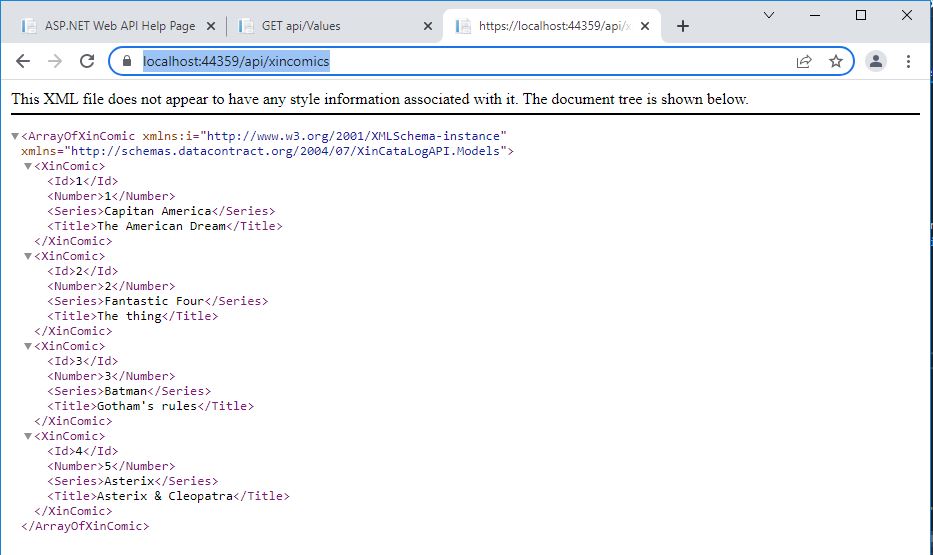
Task: Collapse the ArrayOfXinComic root node
Action: tap(15, 136)
